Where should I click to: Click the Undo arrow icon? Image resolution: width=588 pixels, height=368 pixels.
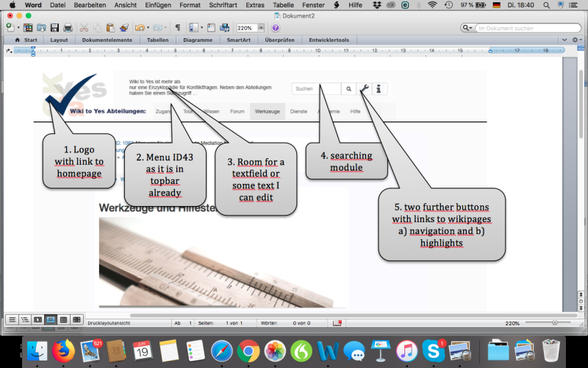(137, 27)
